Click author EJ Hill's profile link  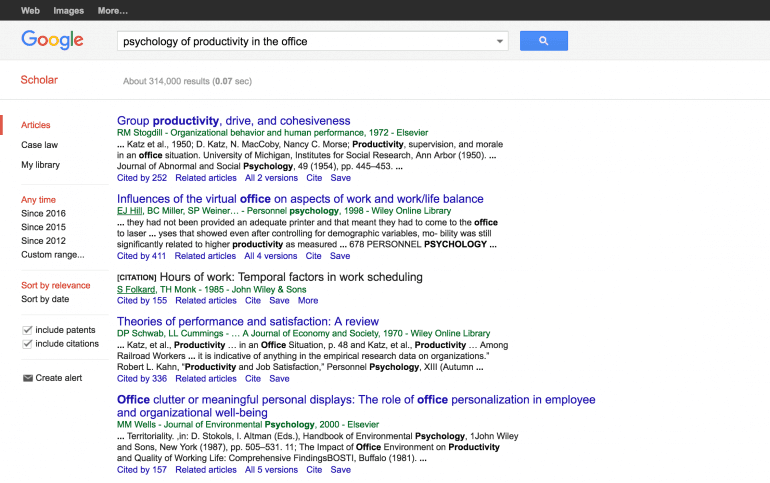tap(129, 211)
